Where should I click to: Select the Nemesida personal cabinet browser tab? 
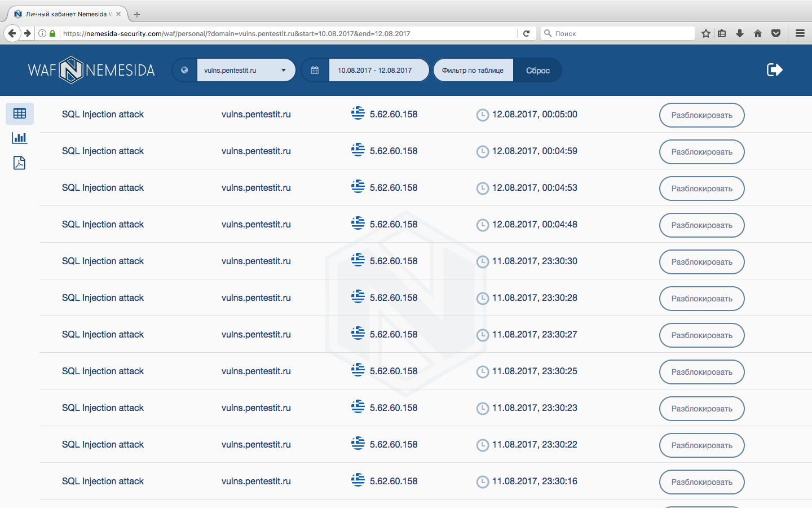(68, 14)
